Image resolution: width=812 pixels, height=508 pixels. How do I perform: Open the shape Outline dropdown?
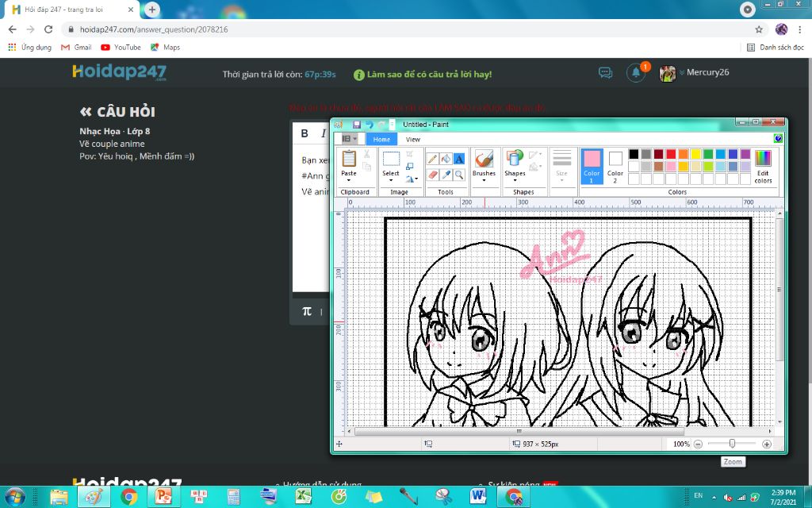pos(535,155)
